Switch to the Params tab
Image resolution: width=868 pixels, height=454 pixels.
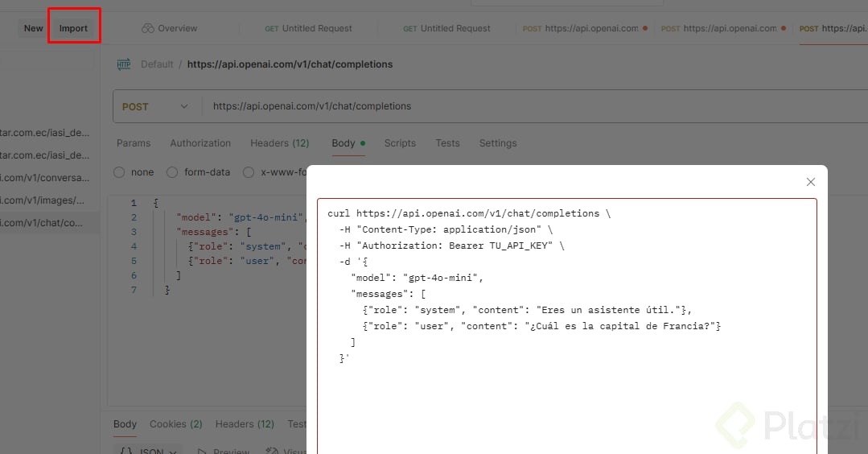(134, 143)
